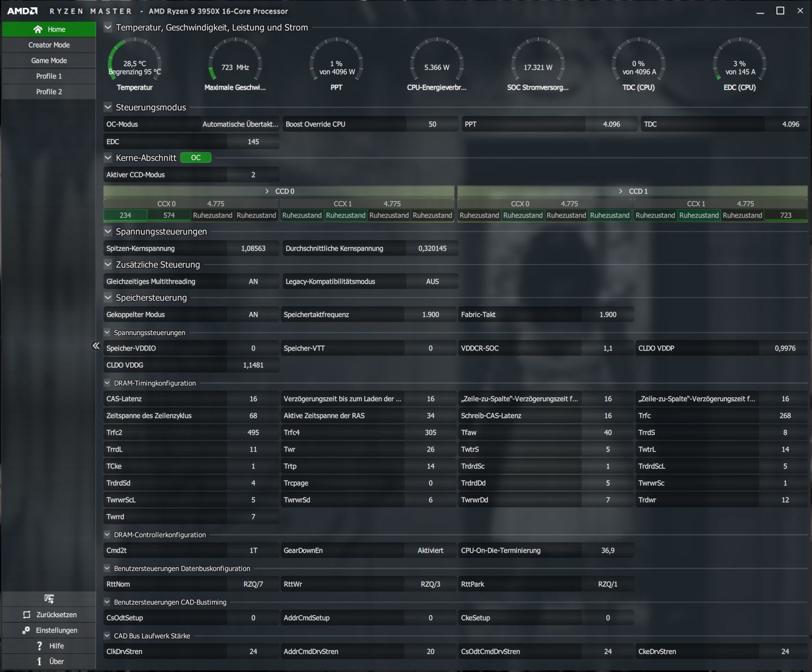Image resolution: width=812 pixels, height=672 pixels.
Task: Click the RttNom value RZQ/7
Action: pos(253,584)
